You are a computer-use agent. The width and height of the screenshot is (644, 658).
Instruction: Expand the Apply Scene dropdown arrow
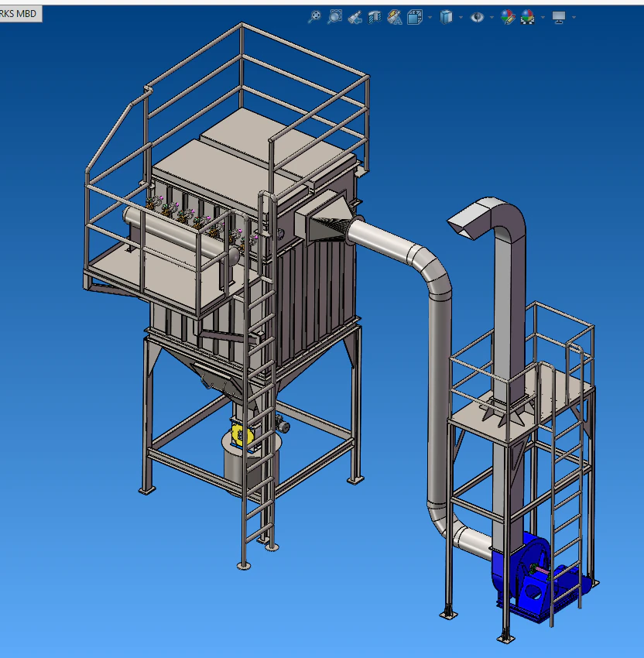543,17
